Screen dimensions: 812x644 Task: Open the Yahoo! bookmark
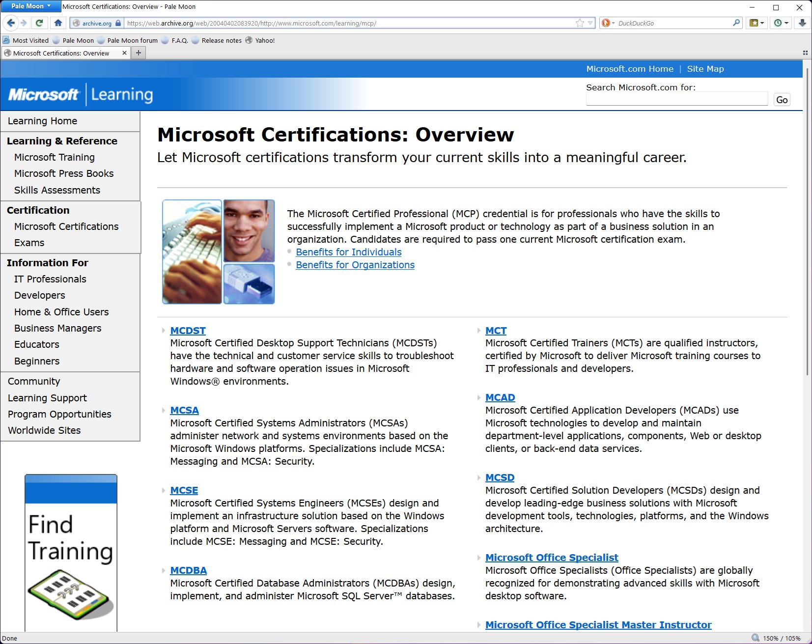click(260, 40)
